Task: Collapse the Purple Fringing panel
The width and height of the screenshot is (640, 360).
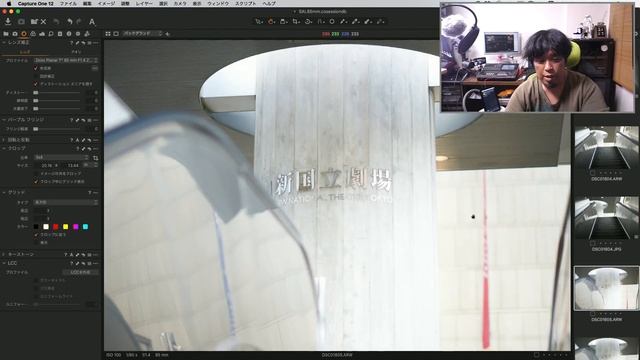Action: point(4,120)
